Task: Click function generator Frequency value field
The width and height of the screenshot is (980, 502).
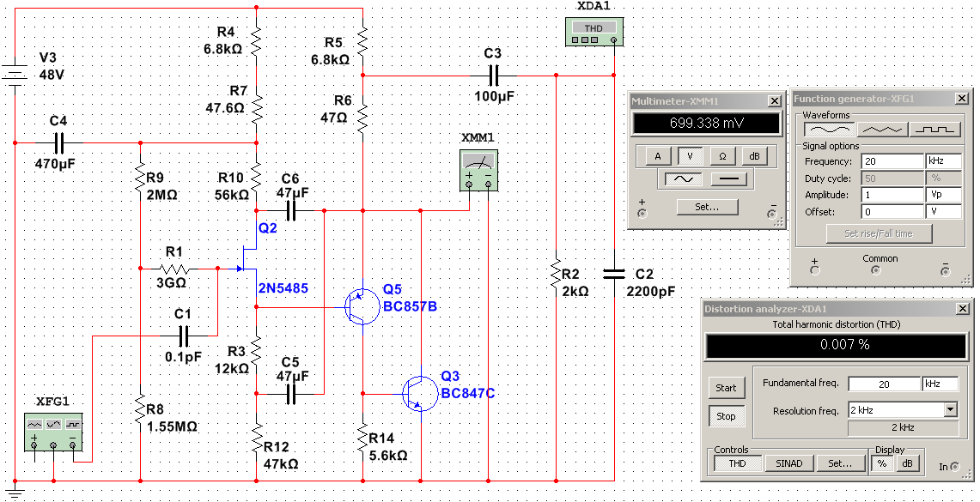Action: pyautogui.click(x=892, y=161)
